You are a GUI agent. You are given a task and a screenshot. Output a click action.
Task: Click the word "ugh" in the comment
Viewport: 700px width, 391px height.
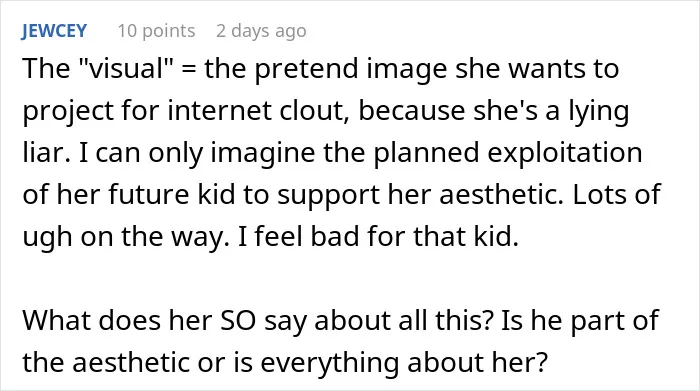click(47, 237)
